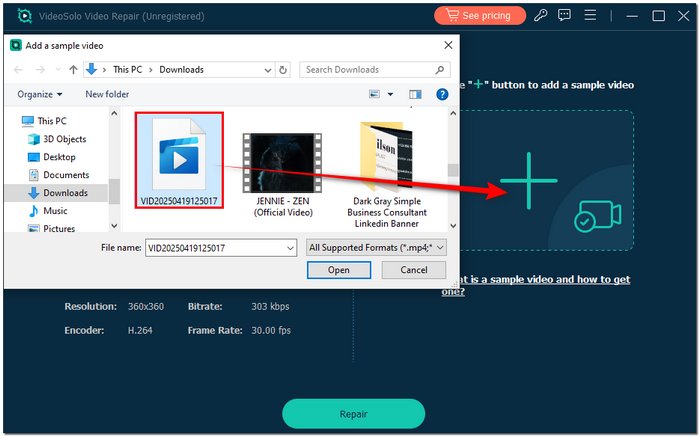Select JENNIE - ZEN (Official Video) file
This screenshot has width=700, height=437.
click(283, 175)
